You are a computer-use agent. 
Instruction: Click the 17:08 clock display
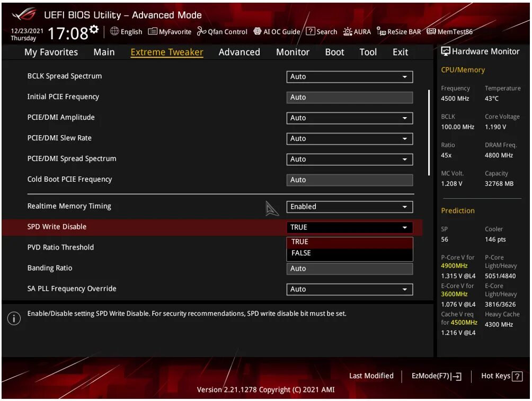(68, 33)
